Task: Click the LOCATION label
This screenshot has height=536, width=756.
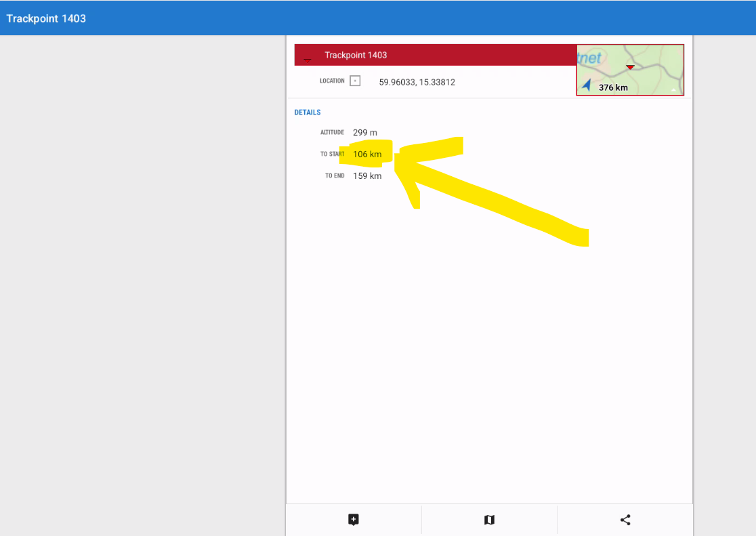Action: [x=332, y=81]
